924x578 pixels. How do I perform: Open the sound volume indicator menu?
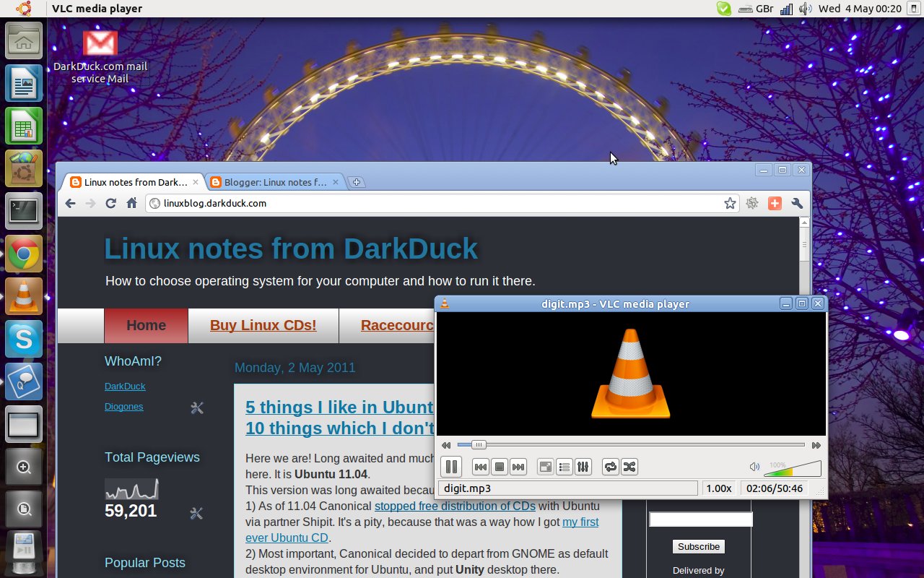pyautogui.click(x=806, y=9)
